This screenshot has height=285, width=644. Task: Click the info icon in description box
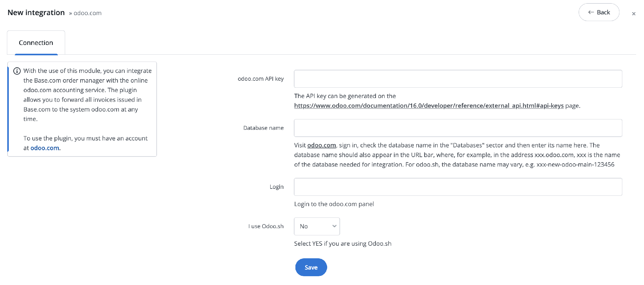17,71
